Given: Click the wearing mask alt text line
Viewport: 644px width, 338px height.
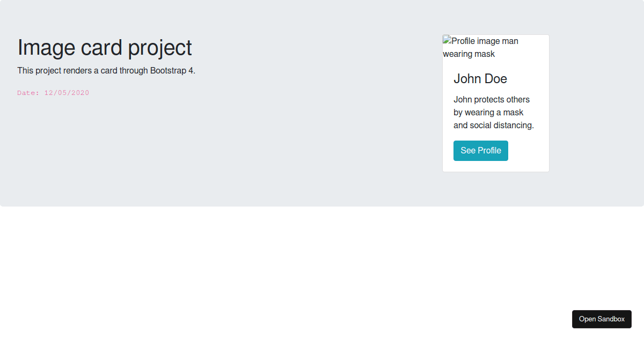Looking at the screenshot, I should [469, 54].
